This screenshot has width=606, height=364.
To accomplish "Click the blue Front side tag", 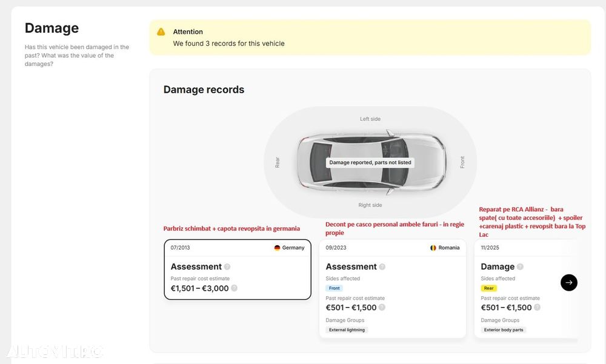I will coord(335,288).
